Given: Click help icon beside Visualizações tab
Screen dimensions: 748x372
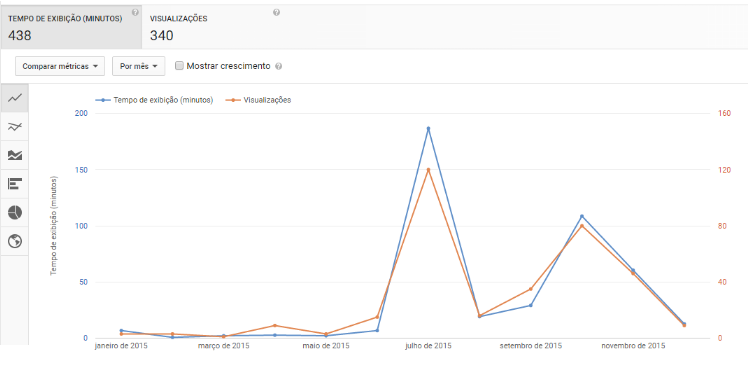Looking at the screenshot, I should click(x=276, y=12).
